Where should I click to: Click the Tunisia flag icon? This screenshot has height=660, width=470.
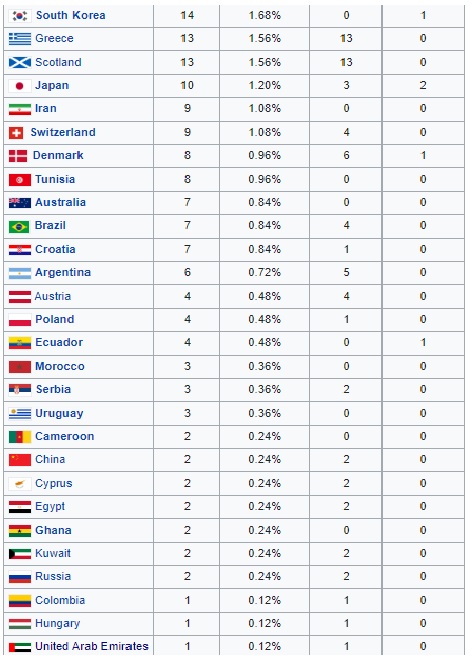pyautogui.click(x=20, y=180)
